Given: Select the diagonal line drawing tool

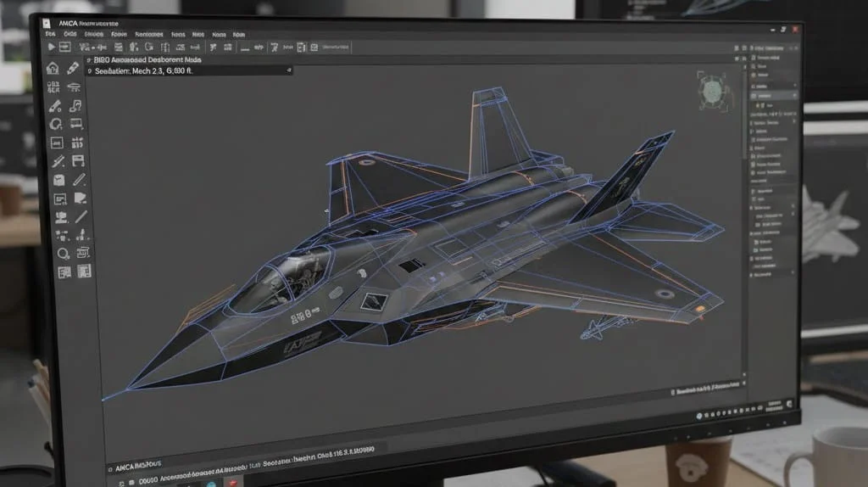Looking at the screenshot, I should (81, 216).
